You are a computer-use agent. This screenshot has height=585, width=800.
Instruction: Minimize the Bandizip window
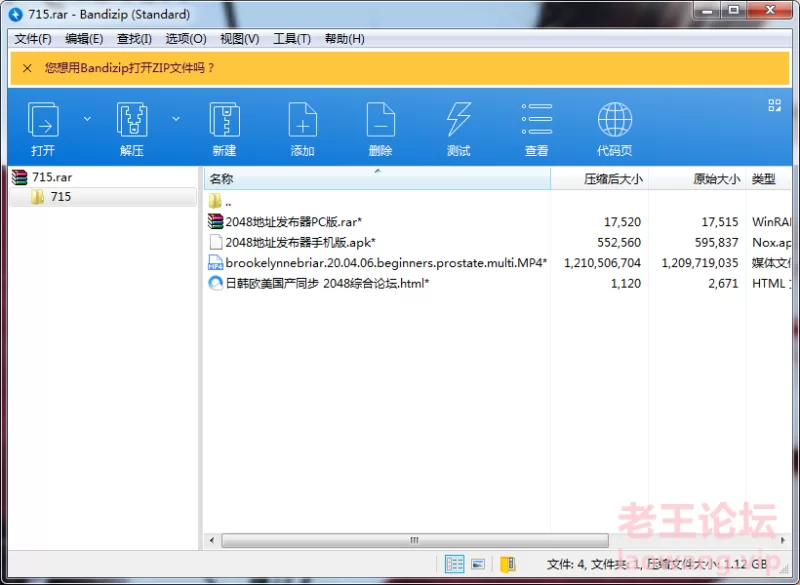[707, 10]
